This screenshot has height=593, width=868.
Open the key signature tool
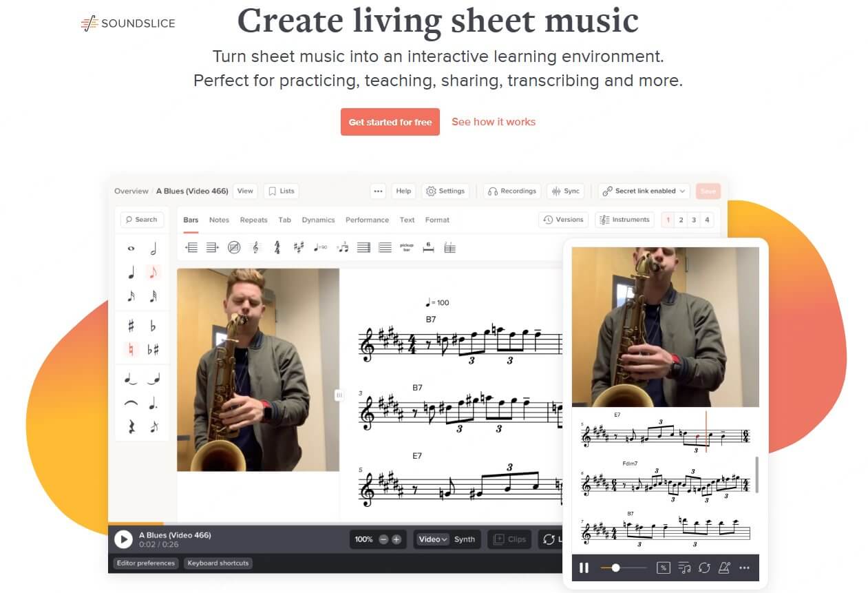tap(299, 247)
